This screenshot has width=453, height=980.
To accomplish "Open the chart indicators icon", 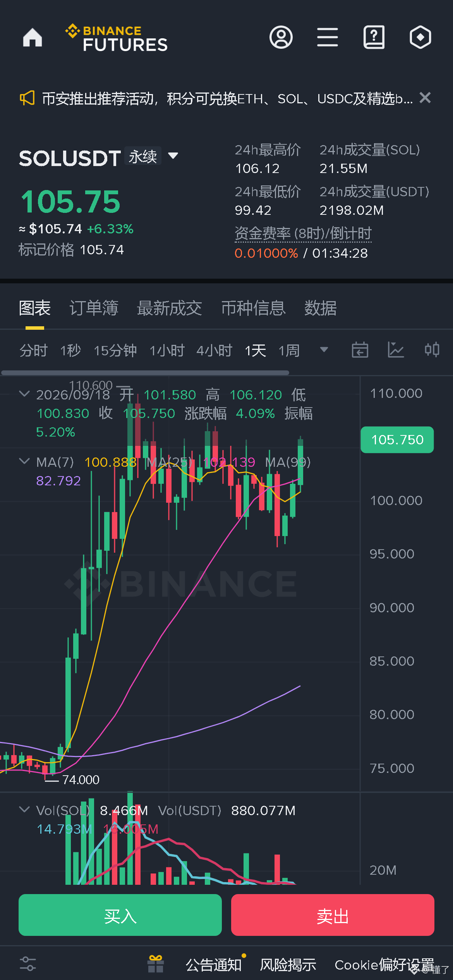I will pos(396,350).
